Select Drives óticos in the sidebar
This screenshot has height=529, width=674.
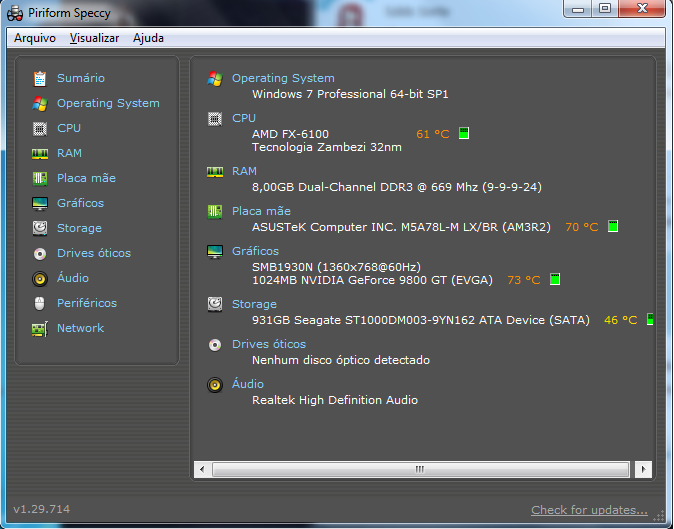(94, 253)
